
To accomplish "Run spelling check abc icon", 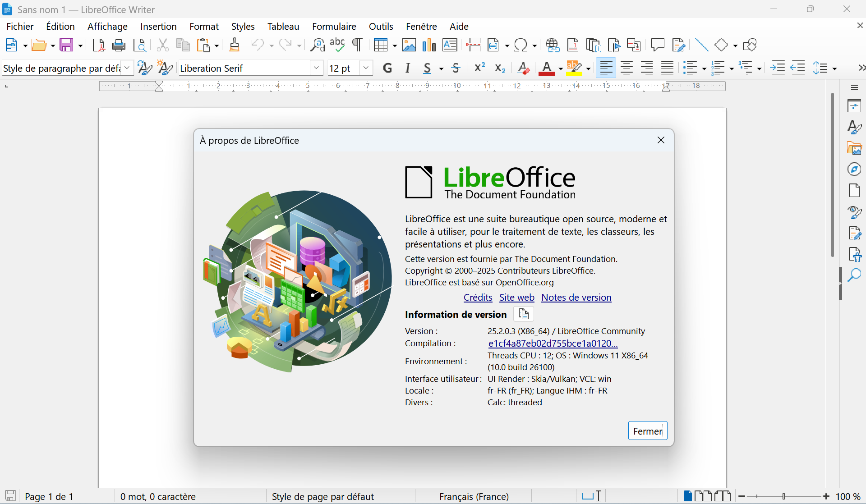I will pyautogui.click(x=337, y=45).
